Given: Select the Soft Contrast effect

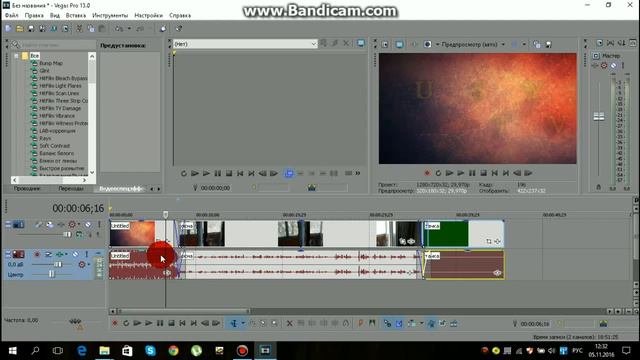Looking at the screenshot, I should coord(55,146).
